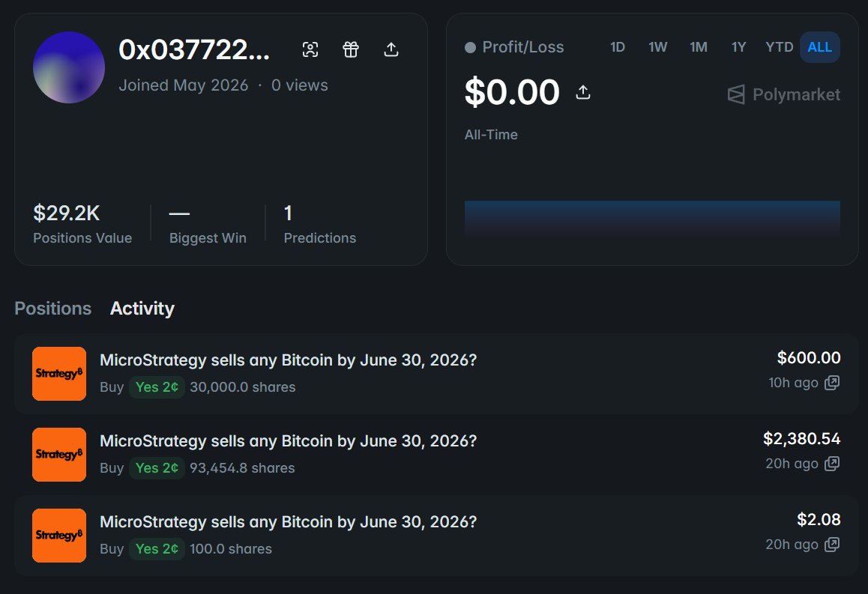Image resolution: width=868 pixels, height=594 pixels.
Task: Click the Strategy logo on the 30,000.0 shares row
Action: pos(59,374)
